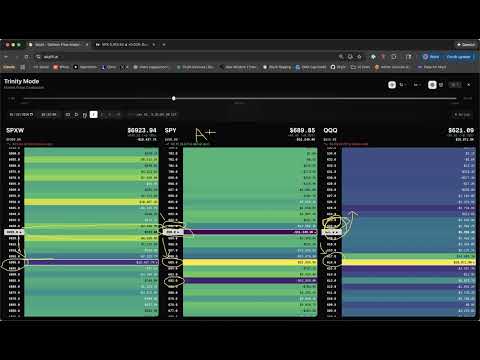Click the button at far right of replay row

(462, 115)
